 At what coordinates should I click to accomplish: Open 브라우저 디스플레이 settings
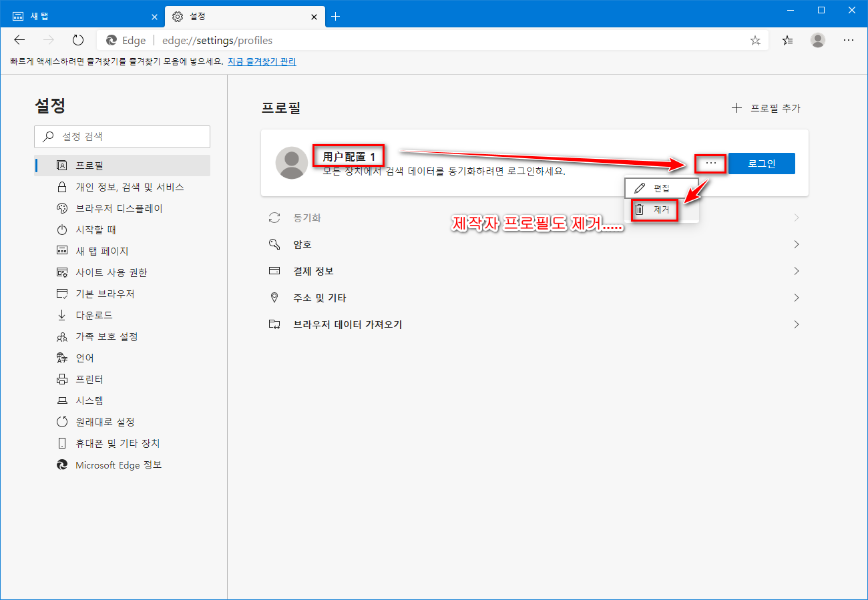point(122,208)
